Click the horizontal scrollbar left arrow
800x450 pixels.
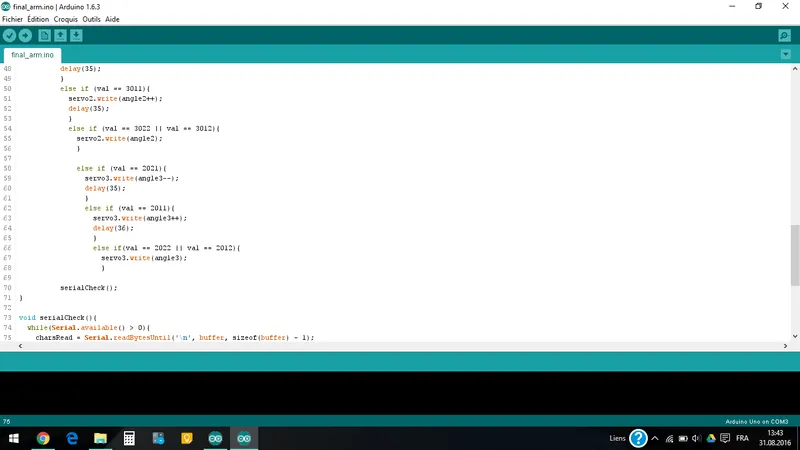pyautogui.click(x=20, y=346)
